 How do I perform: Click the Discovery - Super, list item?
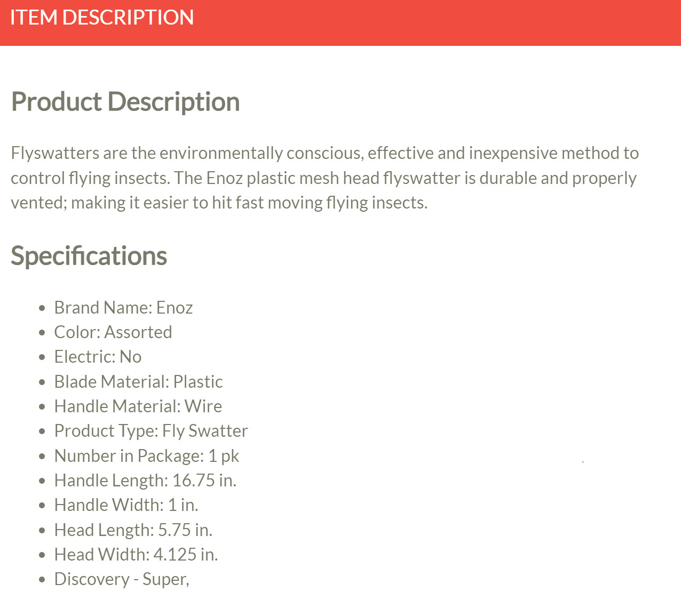[x=122, y=579]
